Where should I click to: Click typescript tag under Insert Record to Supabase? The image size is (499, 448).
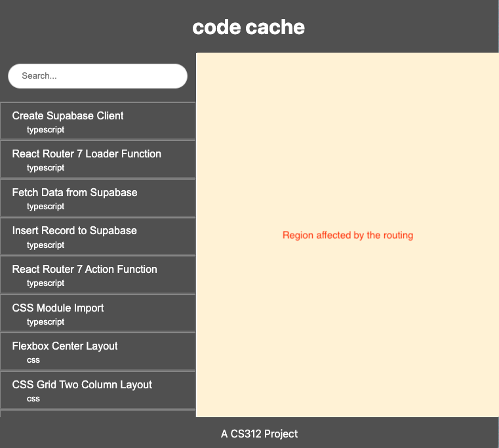[45, 245]
